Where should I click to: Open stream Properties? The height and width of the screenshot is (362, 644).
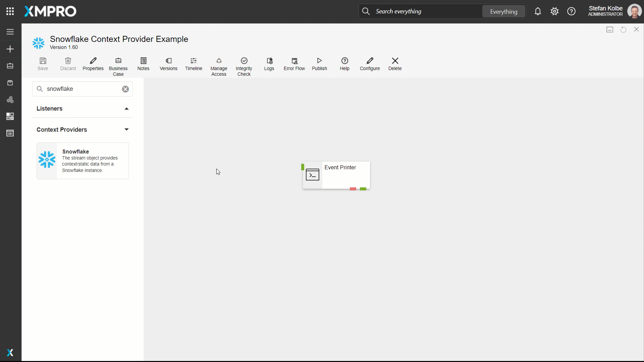(93, 64)
